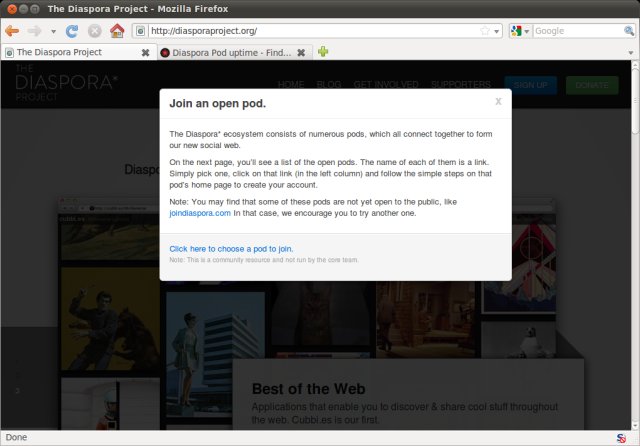The image size is (640, 446).
Task: Click the Forward navigation arrow
Action: [x=35, y=31]
